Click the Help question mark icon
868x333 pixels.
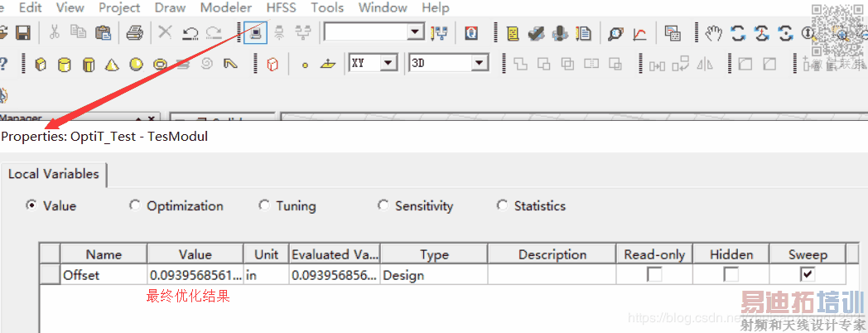3,65
